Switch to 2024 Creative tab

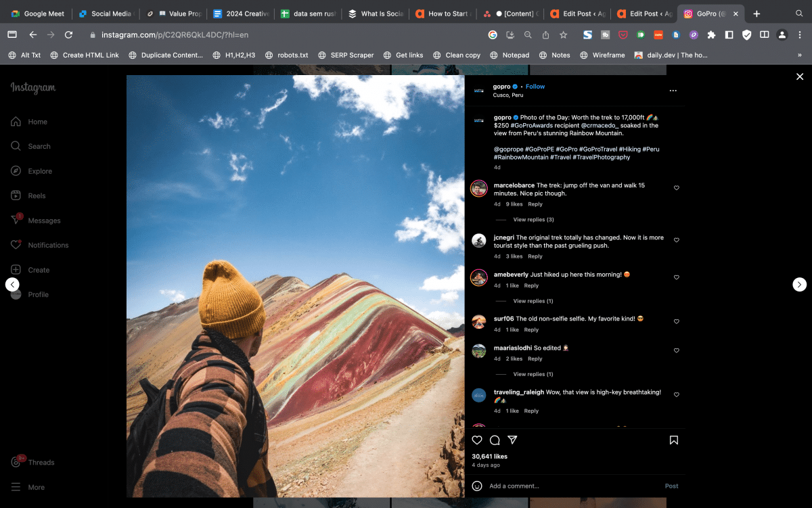(240, 14)
